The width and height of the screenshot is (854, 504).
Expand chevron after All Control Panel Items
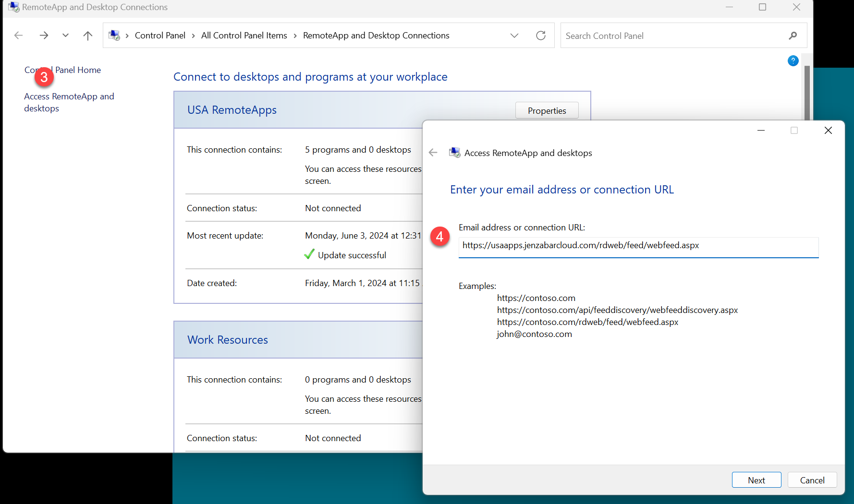tap(295, 36)
